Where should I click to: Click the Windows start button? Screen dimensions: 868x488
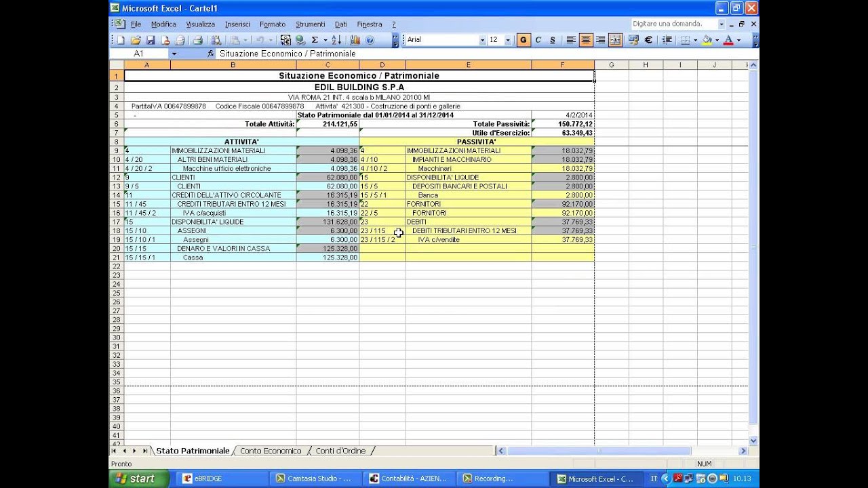pos(139,479)
